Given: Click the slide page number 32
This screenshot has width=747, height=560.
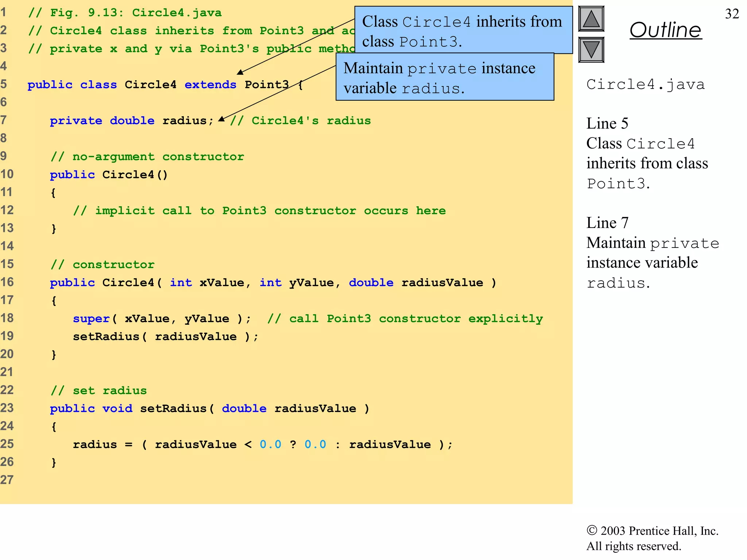Looking at the screenshot, I should [x=732, y=14].
